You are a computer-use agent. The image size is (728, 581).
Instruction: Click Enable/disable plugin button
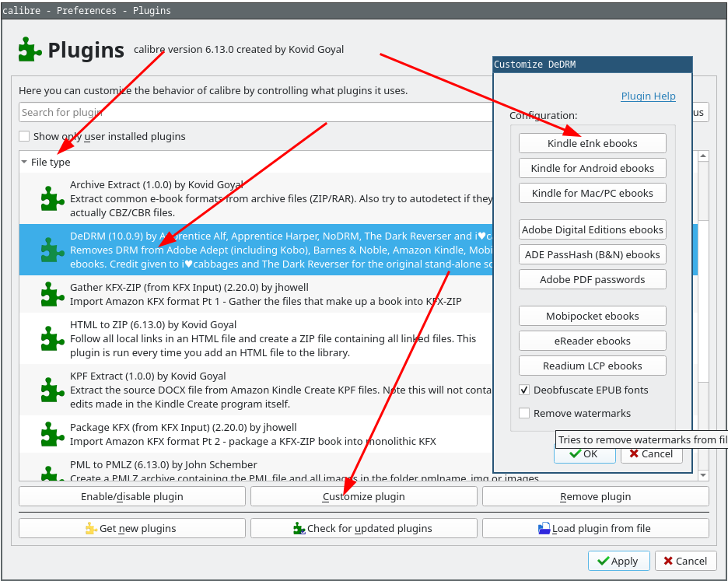pyautogui.click(x=132, y=496)
